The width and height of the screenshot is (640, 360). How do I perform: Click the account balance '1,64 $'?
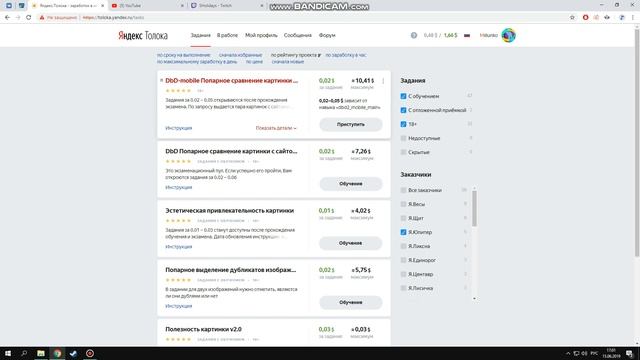pyautogui.click(x=451, y=36)
